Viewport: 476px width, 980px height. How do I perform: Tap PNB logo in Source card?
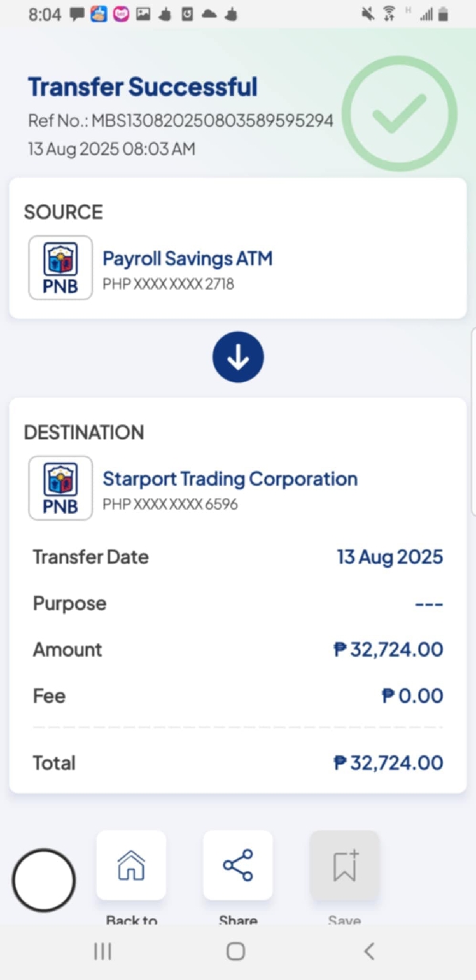(x=60, y=268)
